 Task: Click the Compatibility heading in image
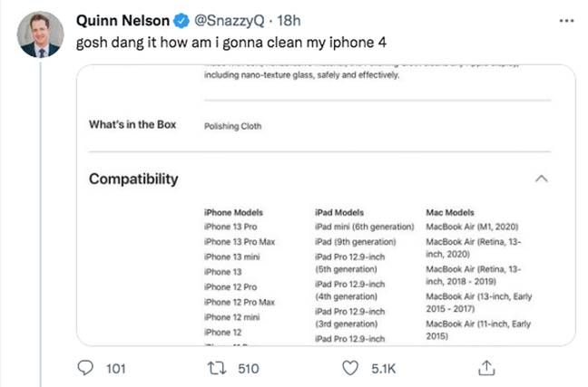coord(133,179)
